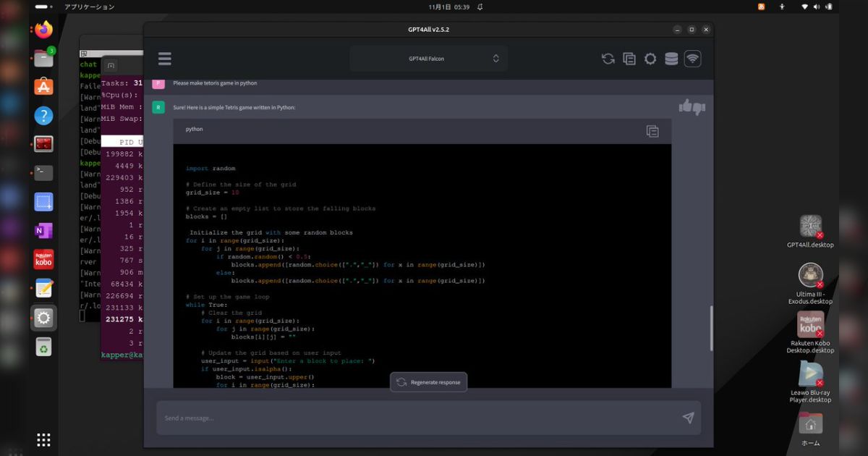This screenshot has width=868, height=456.
Task: Toggle the network Wi-Fi status icon
Action: pos(692,58)
